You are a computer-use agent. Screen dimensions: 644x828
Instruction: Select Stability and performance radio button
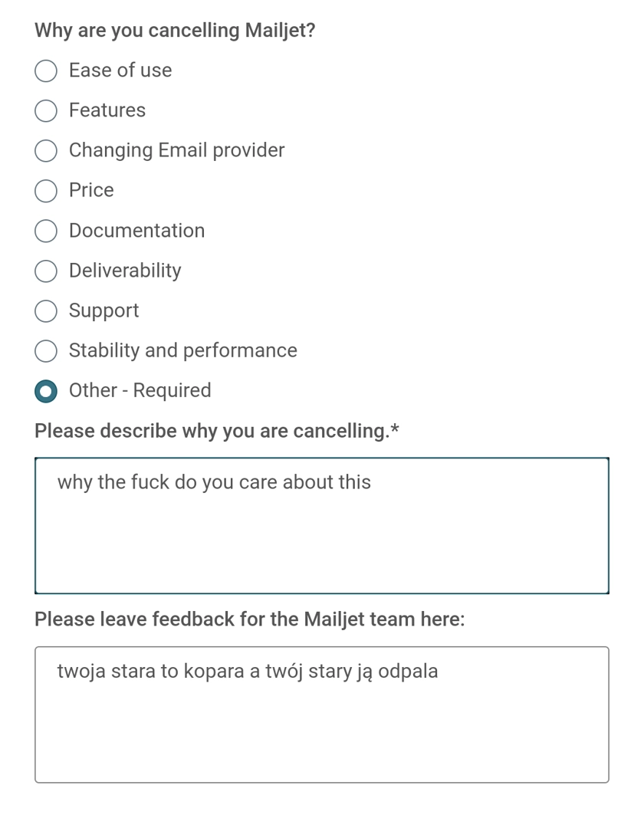[x=46, y=351]
